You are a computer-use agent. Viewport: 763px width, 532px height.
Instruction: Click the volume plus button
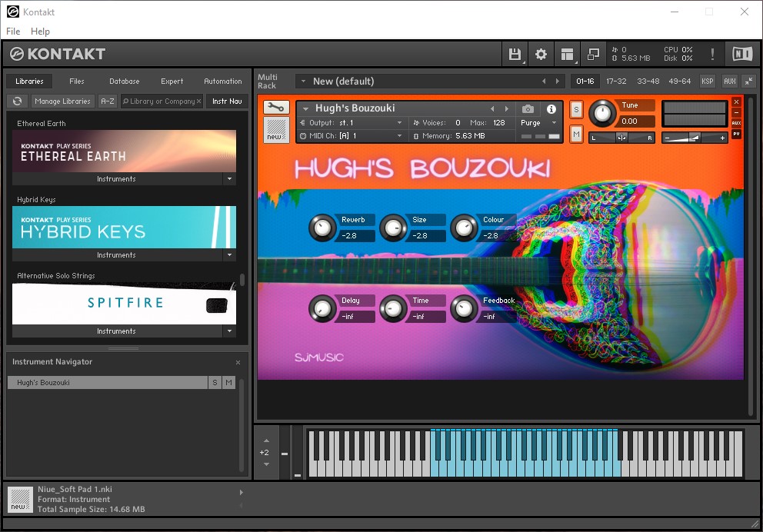click(722, 138)
